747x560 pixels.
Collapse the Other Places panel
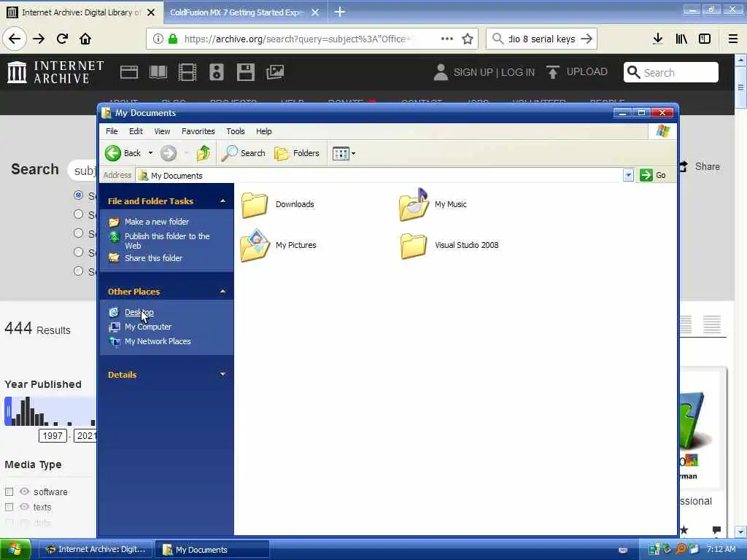pos(222,292)
